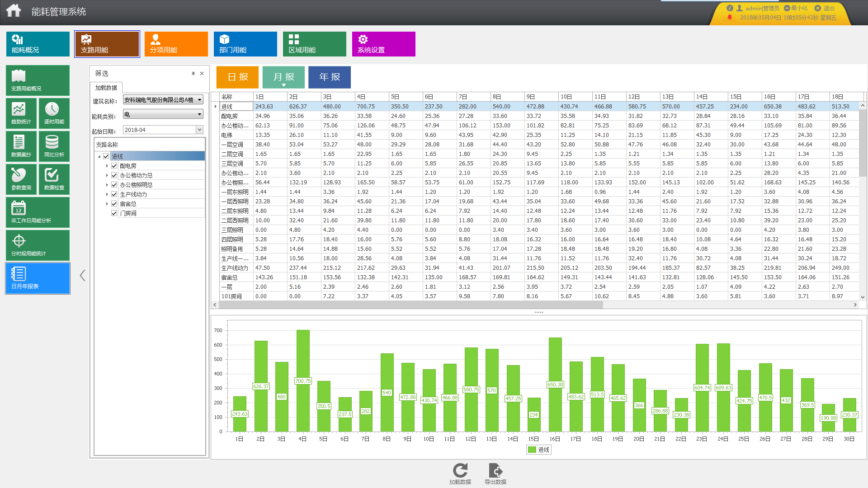868x488 pixels.
Task: Open the 区域用能 tab
Action: click(314, 44)
